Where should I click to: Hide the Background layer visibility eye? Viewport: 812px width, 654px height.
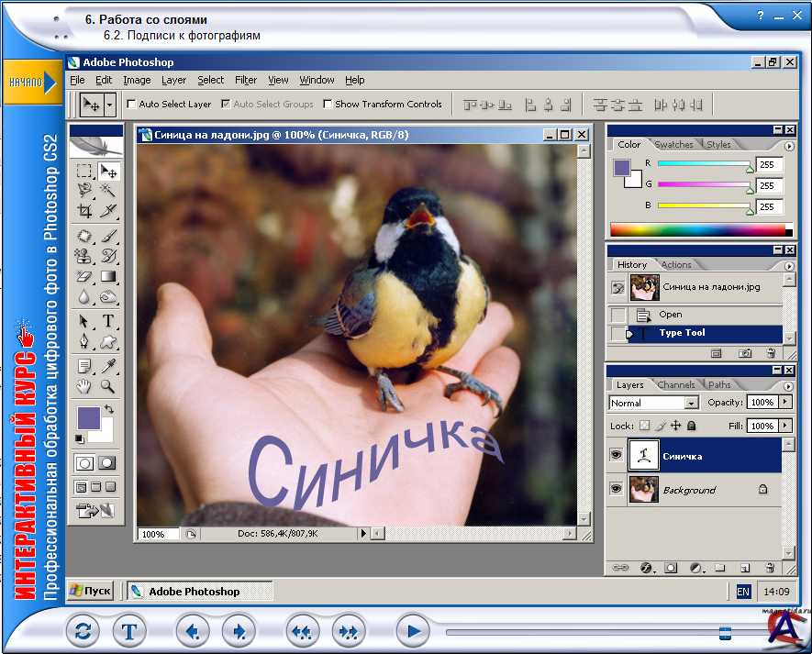click(616, 490)
